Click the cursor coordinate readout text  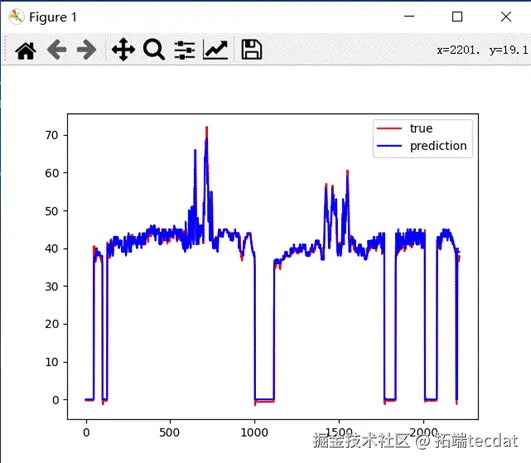point(482,50)
